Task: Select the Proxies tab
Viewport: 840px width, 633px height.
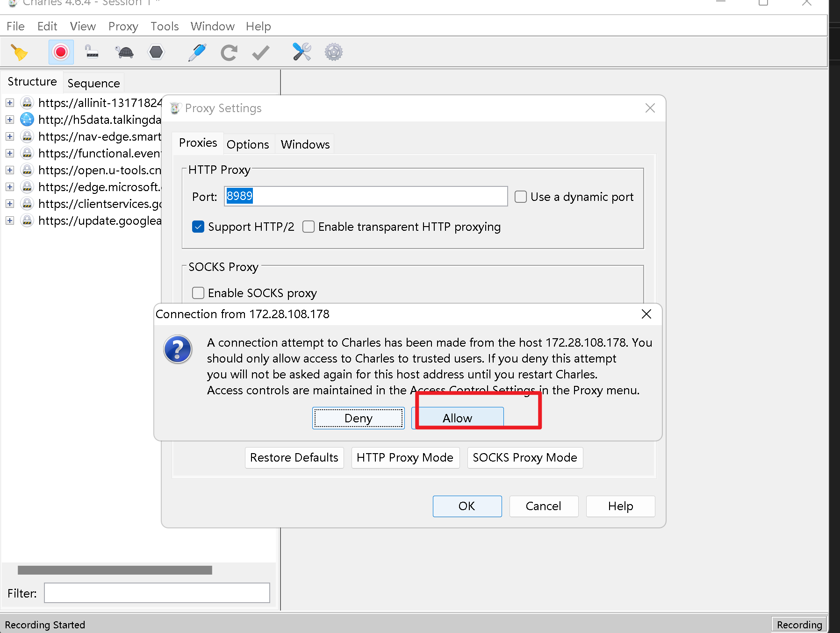Action: pos(198,142)
